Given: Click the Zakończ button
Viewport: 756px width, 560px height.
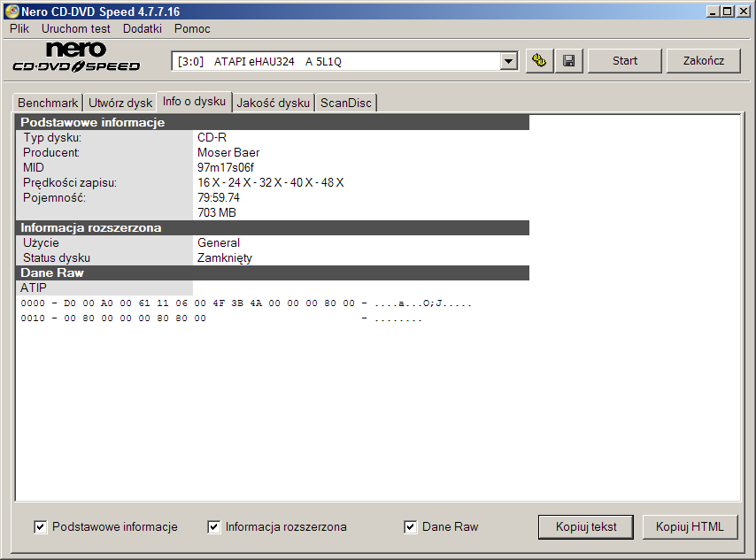Looking at the screenshot, I should pos(704,61).
